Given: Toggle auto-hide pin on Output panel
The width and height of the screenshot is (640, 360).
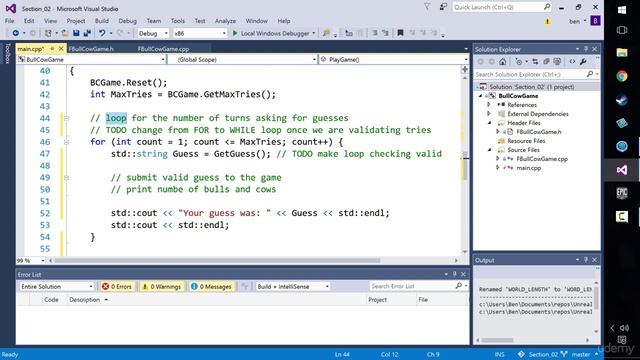Looking at the screenshot, I should [586, 260].
